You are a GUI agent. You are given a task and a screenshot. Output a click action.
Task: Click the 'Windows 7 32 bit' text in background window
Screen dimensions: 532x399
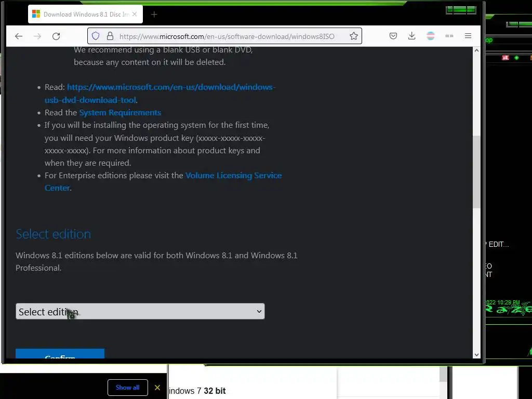(197, 391)
